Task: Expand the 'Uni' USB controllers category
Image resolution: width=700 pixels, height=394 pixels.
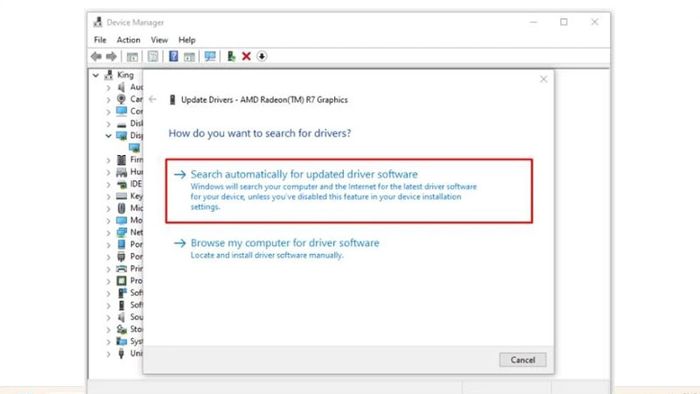Action: pyautogui.click(x=108, y=354)
